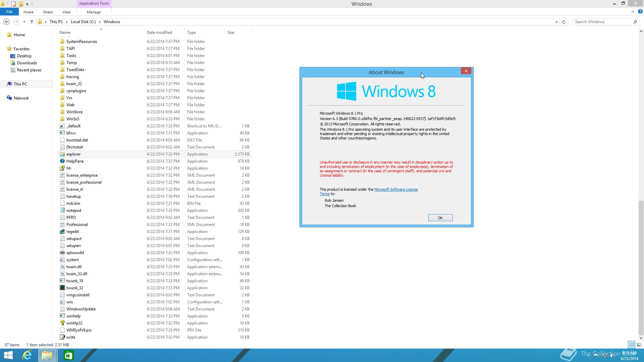Go up one folder level arrow
Viewport: 644px width, 362px height.
[32, 22]
